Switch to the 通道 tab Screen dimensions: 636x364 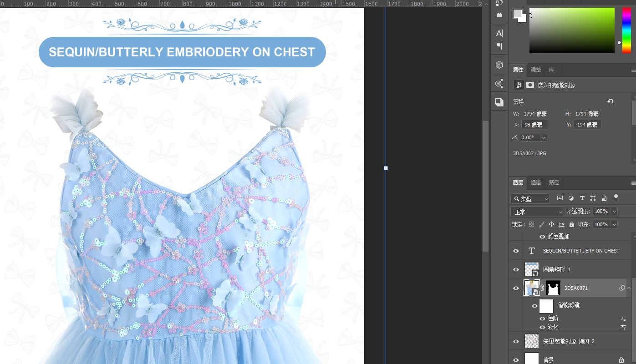click(536, 182)
